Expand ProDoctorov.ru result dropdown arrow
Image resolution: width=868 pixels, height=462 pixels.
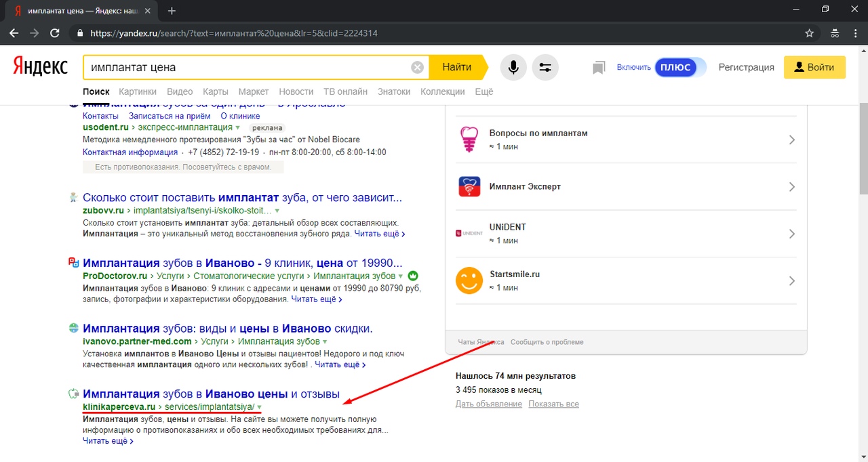401,276
